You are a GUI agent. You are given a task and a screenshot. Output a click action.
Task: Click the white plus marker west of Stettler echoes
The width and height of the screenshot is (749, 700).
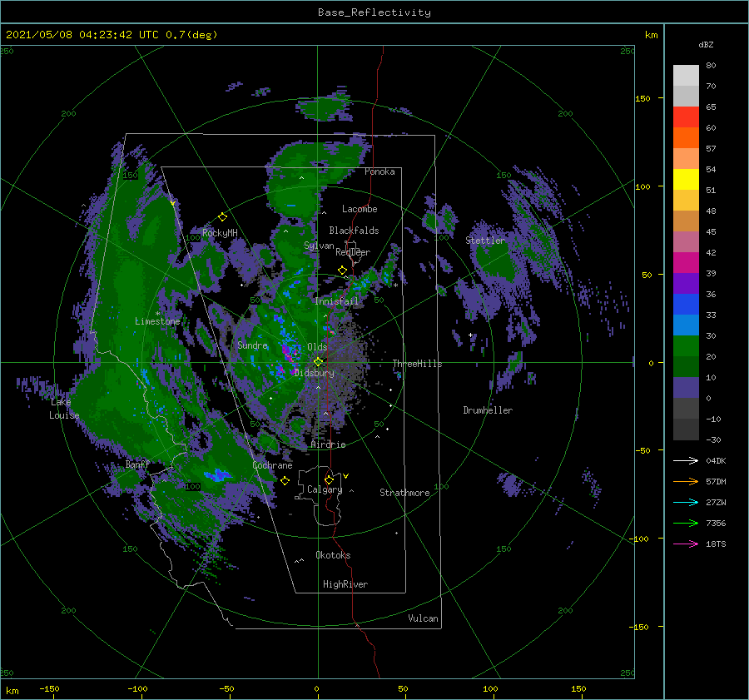click(470, 335)
